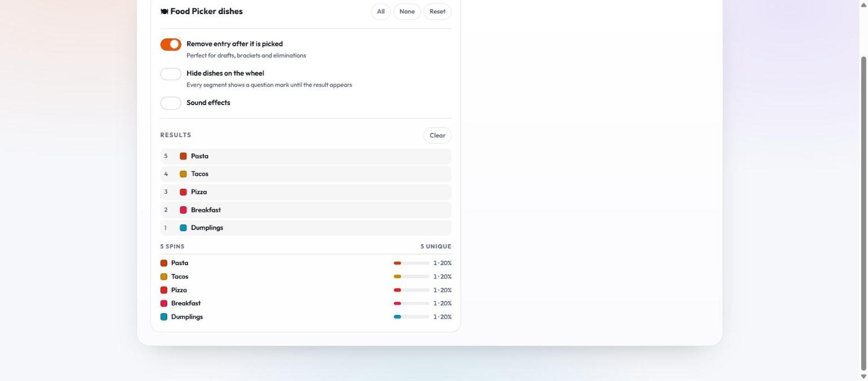Screen dimensions: 868x381
Task: Click Pizza color swatch in results row 3
Action: click(183, 192)
